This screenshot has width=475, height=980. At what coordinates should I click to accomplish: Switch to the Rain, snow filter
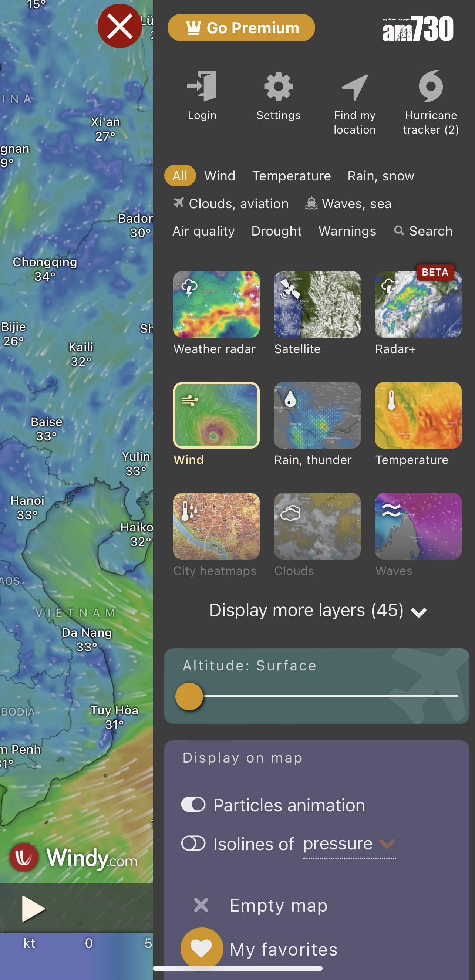[x=381, y=176]
